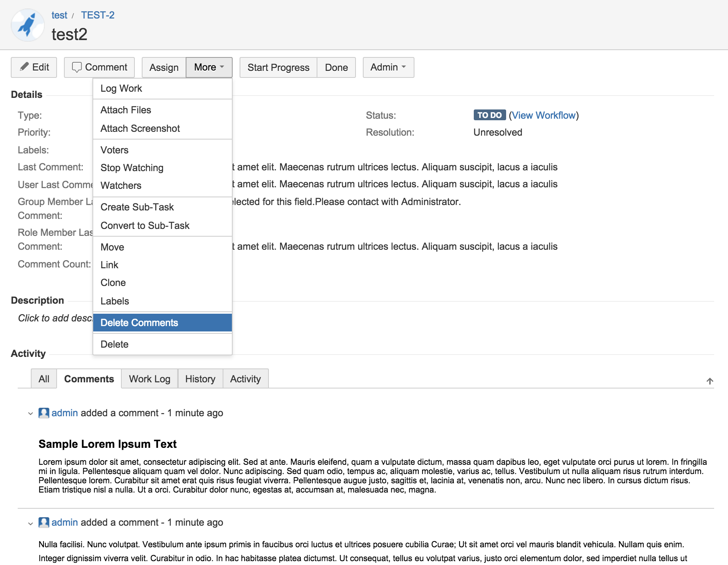Click the Priority field label
The width and height of the screenshot is (728, 565).
tap(34, 133)
